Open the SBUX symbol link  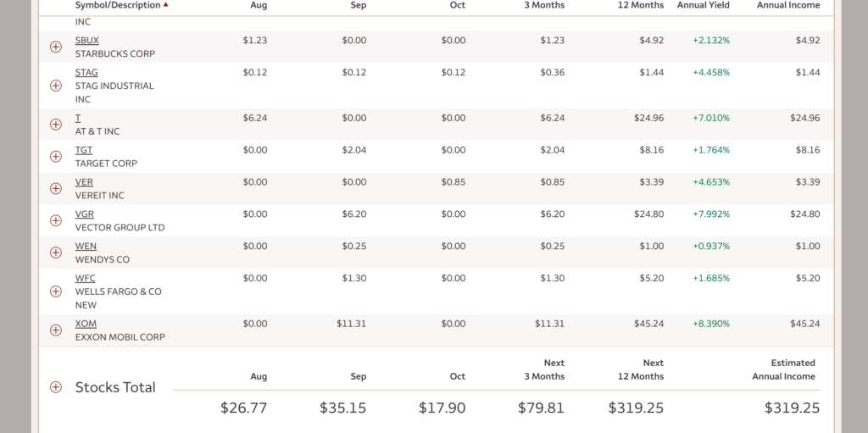(86, 40)
